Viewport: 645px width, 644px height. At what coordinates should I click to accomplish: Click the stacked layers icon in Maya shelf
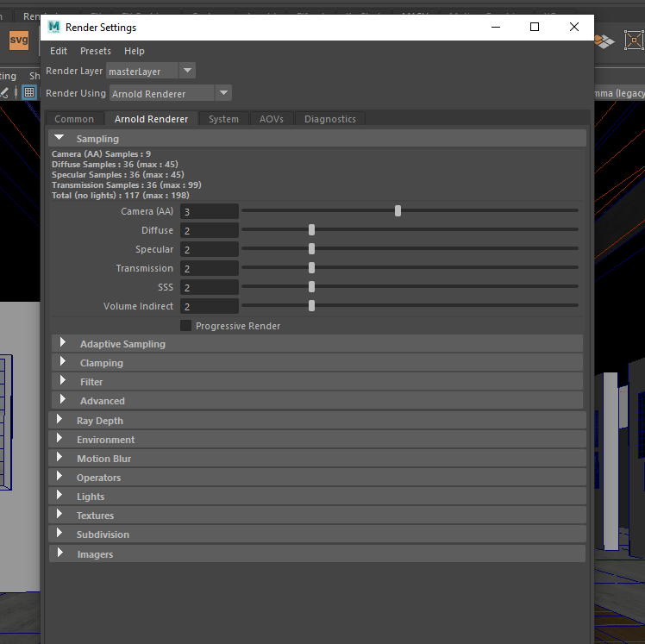(604, 41)
